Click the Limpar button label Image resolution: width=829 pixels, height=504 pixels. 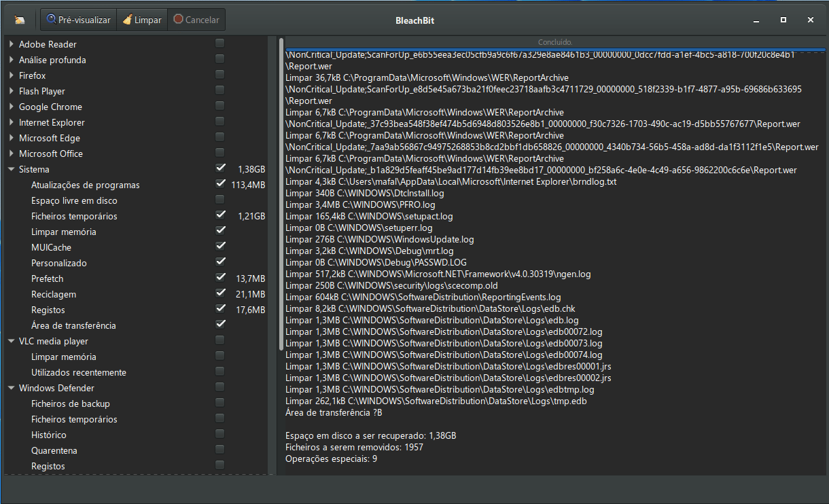pos(148,20)
